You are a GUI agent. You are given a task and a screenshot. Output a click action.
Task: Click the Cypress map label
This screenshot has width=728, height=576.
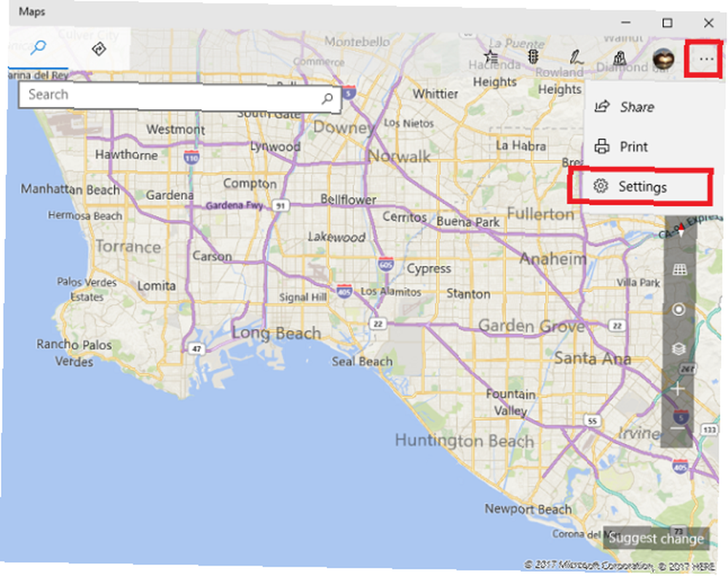click(x=429, y=269)
